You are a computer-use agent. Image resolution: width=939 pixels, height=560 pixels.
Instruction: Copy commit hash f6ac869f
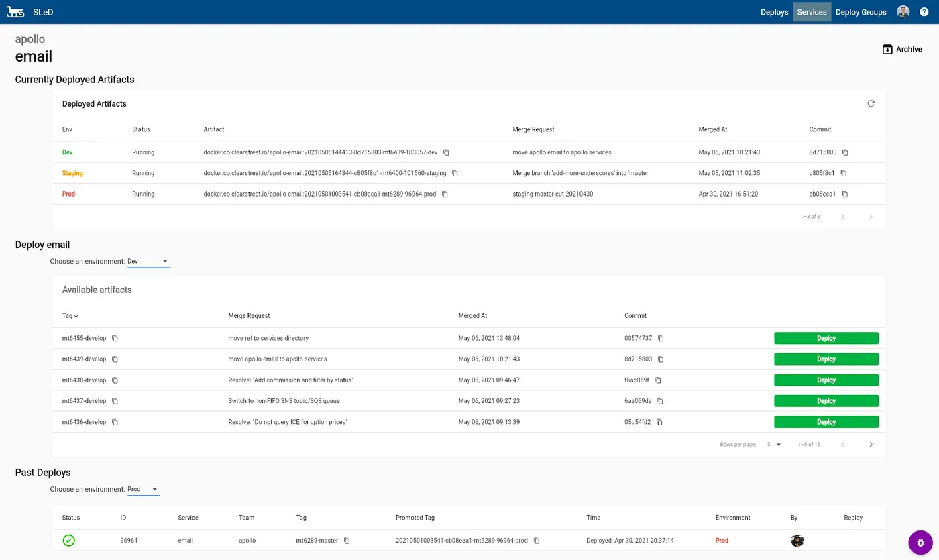coord(658,380)
